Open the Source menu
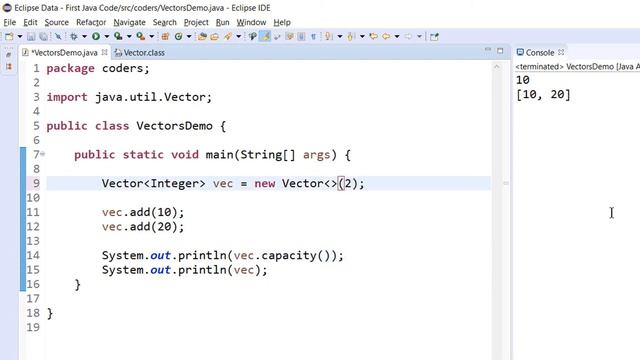Viewport: 640px width, 360px height. (56, 22)
